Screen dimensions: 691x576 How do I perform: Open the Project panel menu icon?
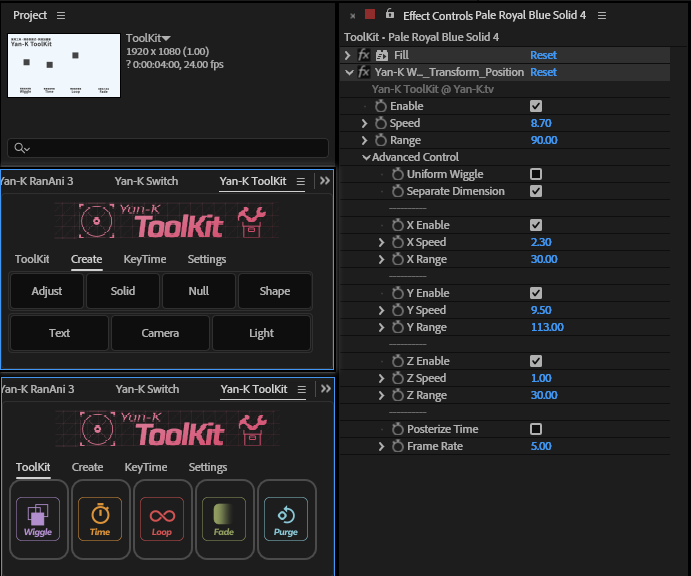click(61, 15)
